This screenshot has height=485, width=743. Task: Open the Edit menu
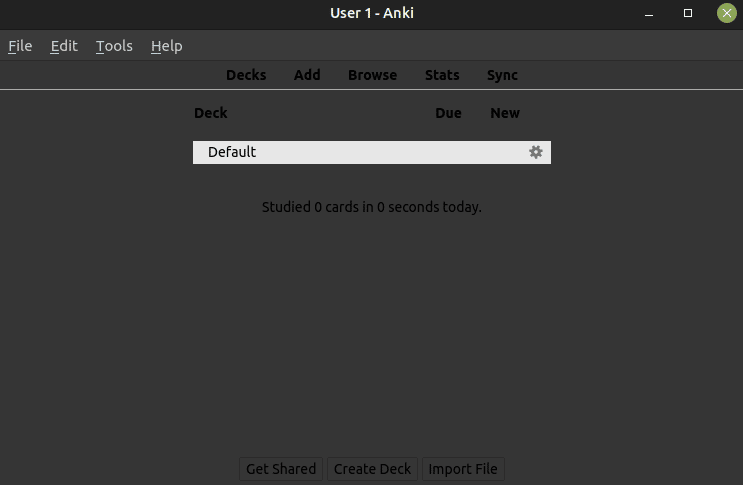tap(64, 46)
